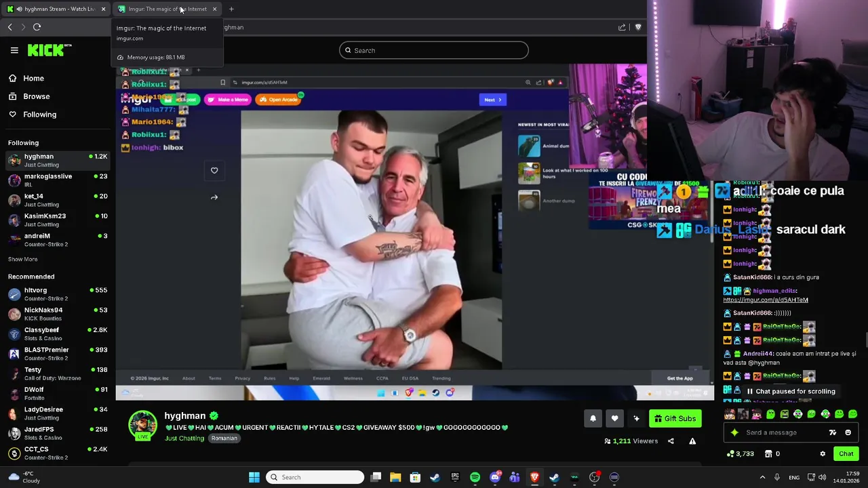Image resolution: width=868 pixels, height=488 pixels.
Task: Open emoji picker in chat input
Action: [x=848, y=432]
